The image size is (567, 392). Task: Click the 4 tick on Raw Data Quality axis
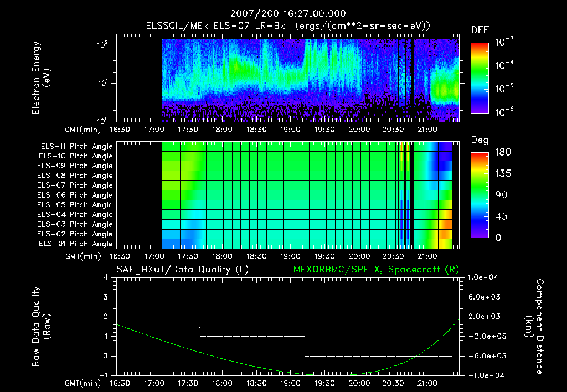click(106, 277)
